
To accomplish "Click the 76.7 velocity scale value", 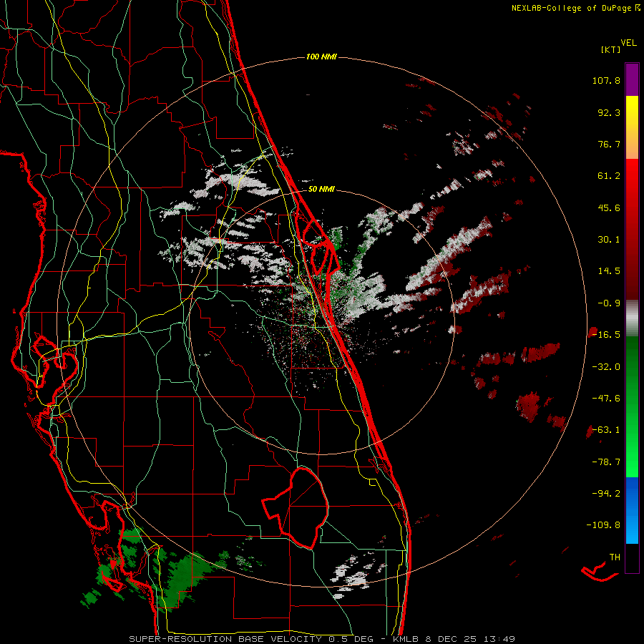I will pos(609,144).
